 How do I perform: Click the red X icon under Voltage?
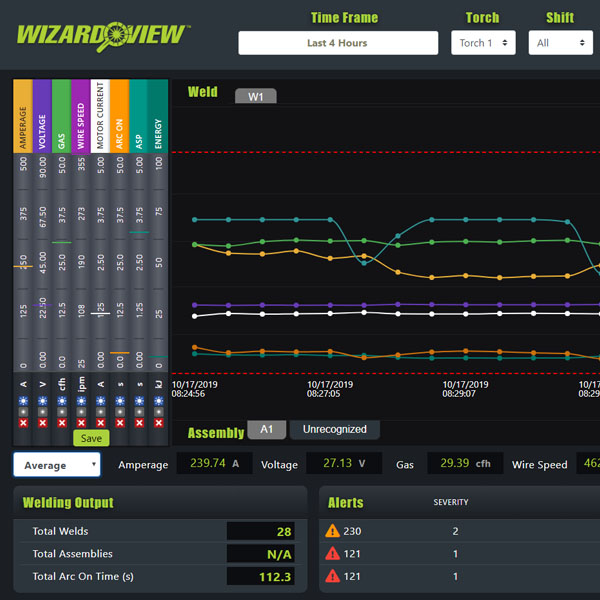[x=42, y=423]
